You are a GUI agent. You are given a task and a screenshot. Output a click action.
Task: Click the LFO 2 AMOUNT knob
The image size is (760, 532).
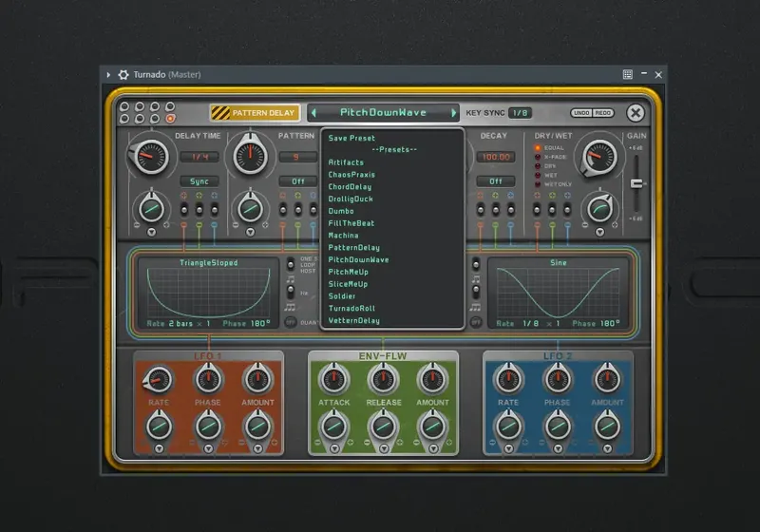coord(607,380)
